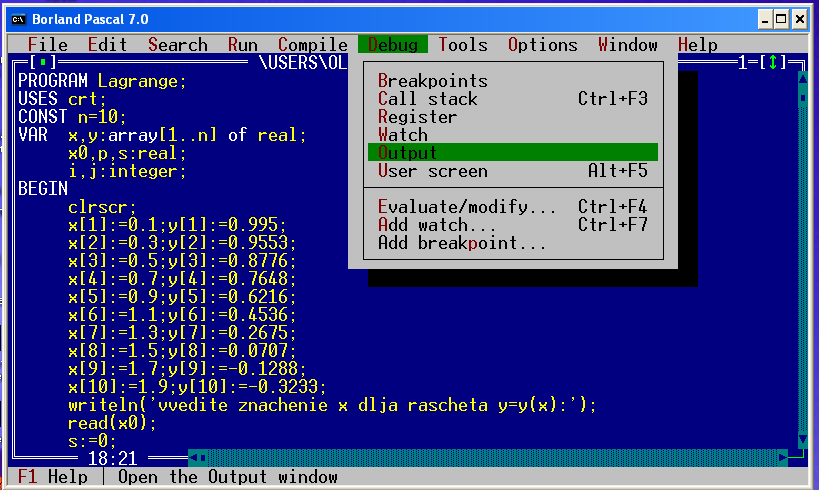This screenshot has width=820, height=494.
Task: Click the 18:21 cursor position indicator
Action: tap(112, 459)
